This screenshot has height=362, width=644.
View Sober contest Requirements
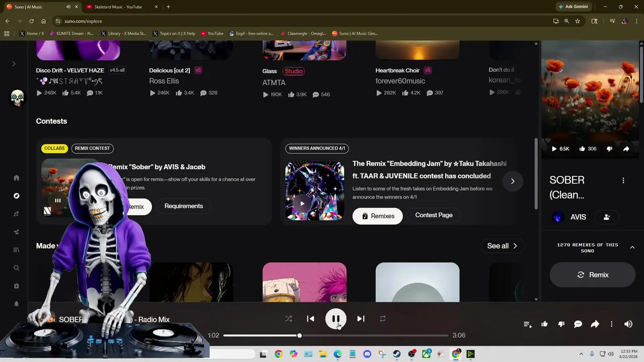tap(184, 206)
